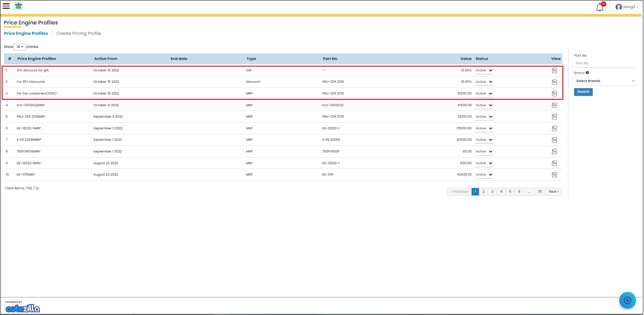
Task: Switch to Create Pricing Profile tab
Action: (x=79, y=34)
